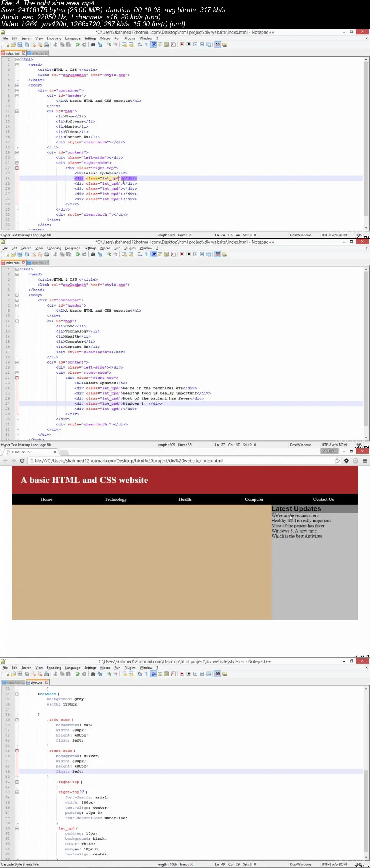Toggle Show All Characters in top Notepad++ window

(x=146, y=45)
